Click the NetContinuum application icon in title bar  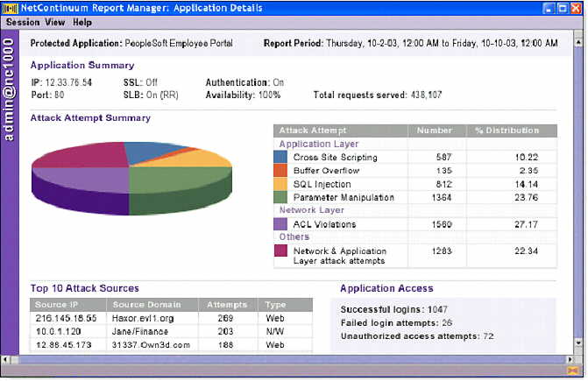pyautogui.click(x=10, y=8)
